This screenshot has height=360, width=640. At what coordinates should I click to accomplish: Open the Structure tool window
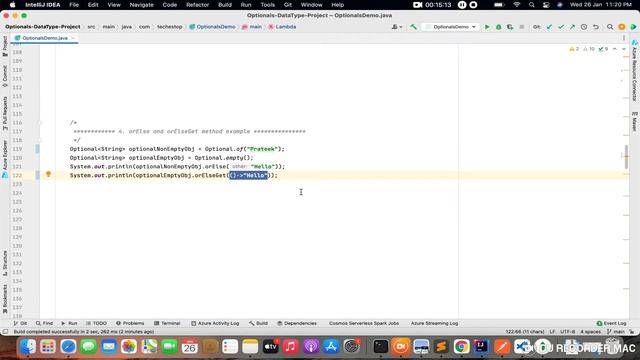[x=5, y=263]
